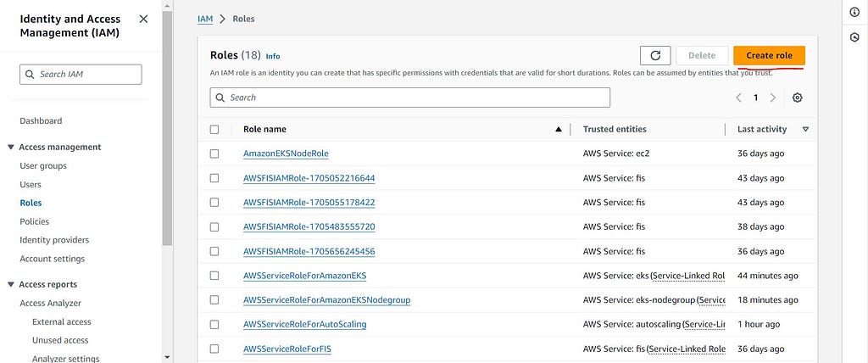Check AWSFISIAMRole-1705483555720 checkbox
Image resolution: width=868 pixels, height=363 pixels.
point(214,226)
